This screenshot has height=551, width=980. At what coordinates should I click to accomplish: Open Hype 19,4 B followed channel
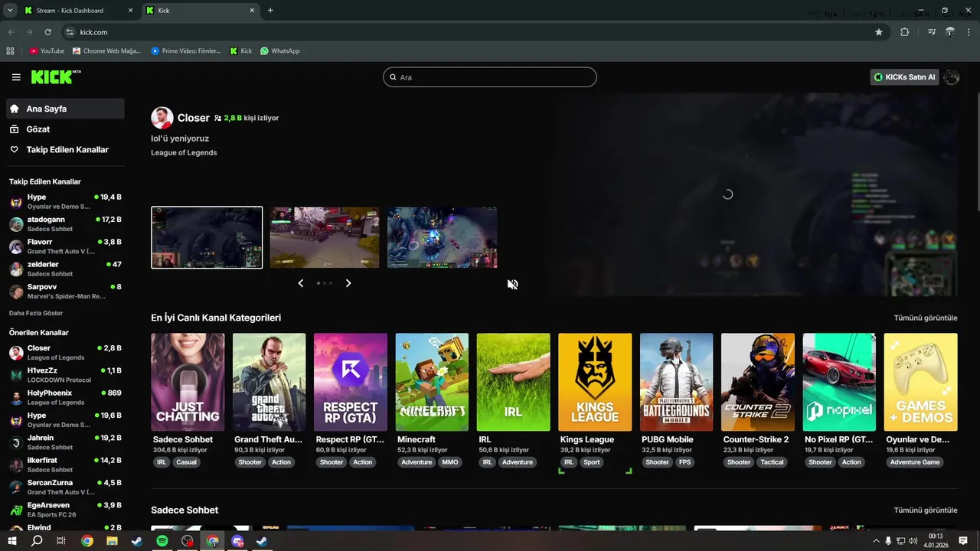(65, 201)
